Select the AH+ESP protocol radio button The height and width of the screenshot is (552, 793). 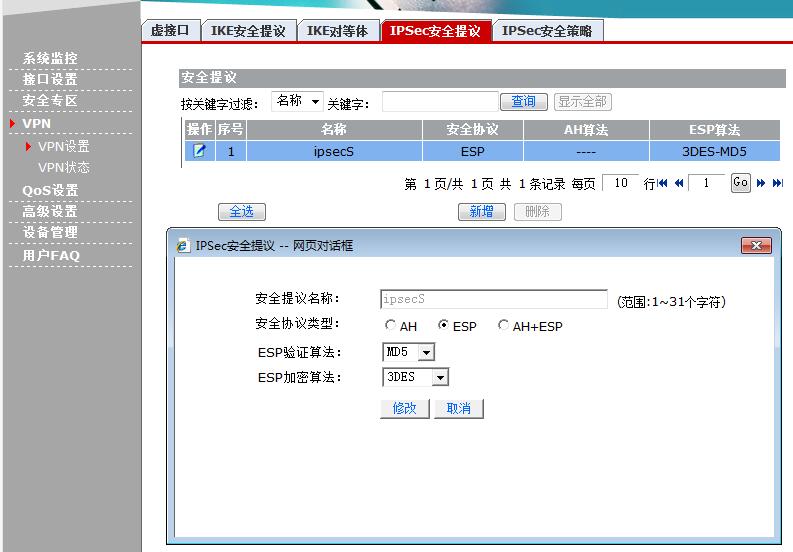point(503,325)
